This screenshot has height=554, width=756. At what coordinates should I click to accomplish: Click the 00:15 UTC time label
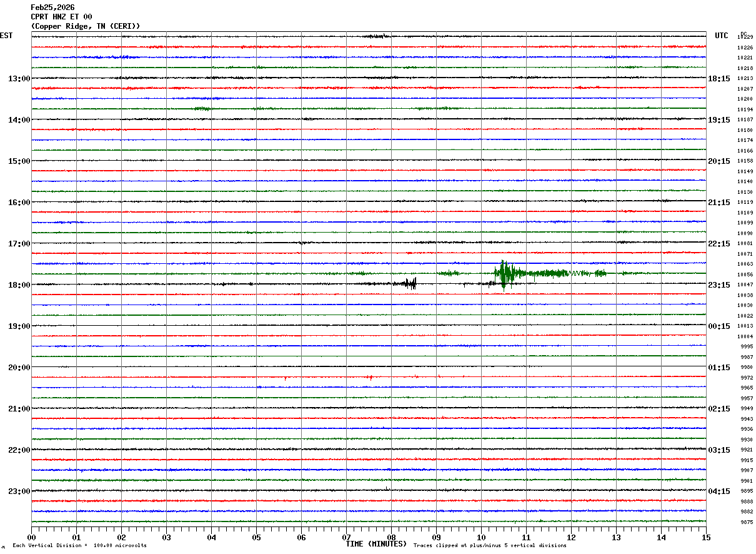click(719, 326)
